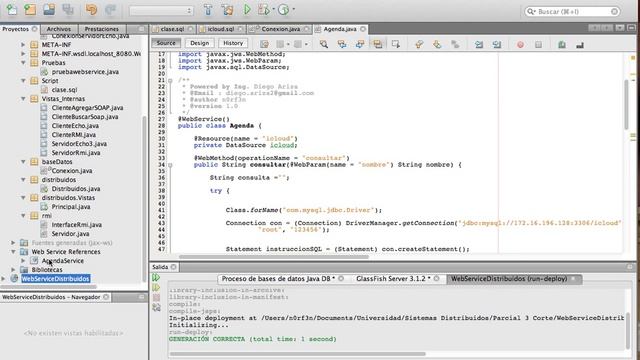Viewport: 640px width, 360px height.
Task: Click the Find Selection magnifier icon
Action: (324, 44)
